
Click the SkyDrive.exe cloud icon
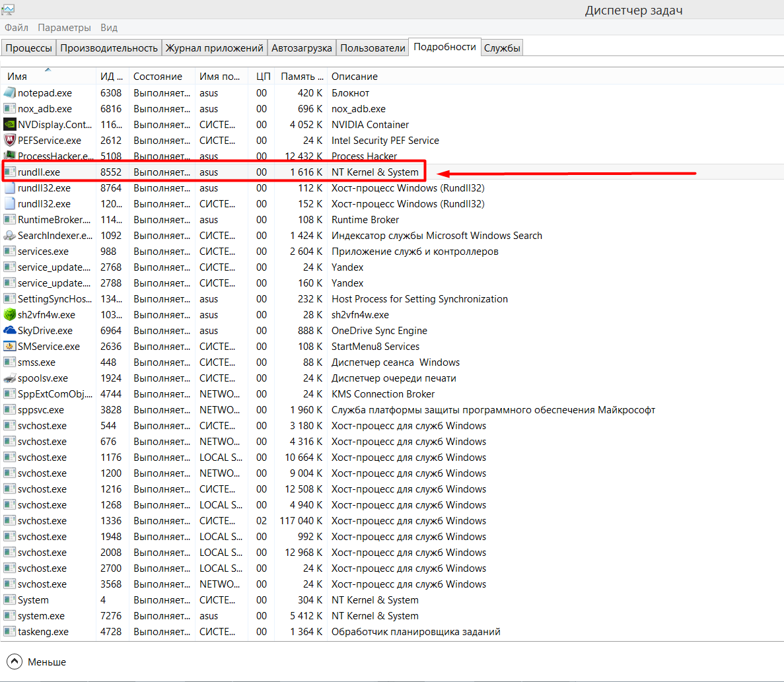tap(9, 330)
